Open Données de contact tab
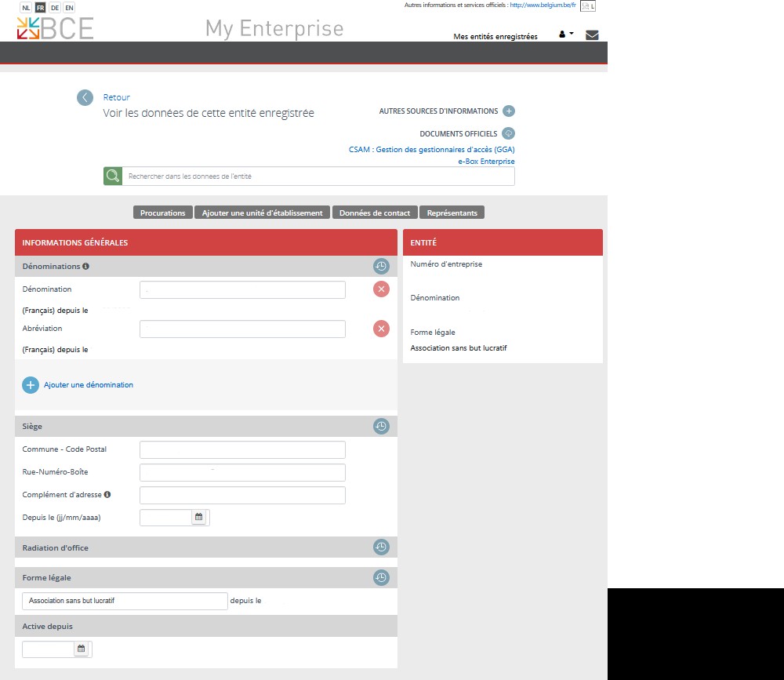The height and width of the screenshot is (680, 784). [375, 213]
